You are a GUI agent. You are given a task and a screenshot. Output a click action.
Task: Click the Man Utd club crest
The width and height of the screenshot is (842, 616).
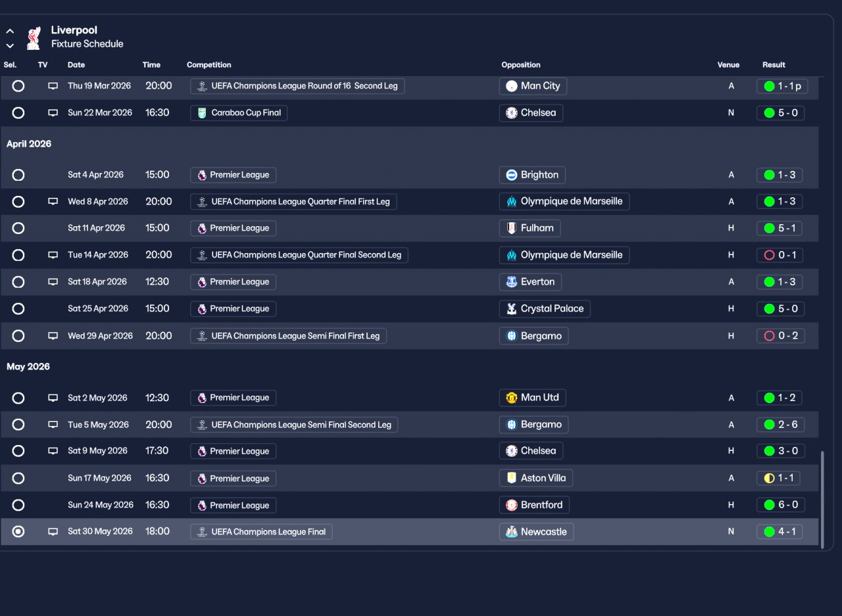pos(512,398)
